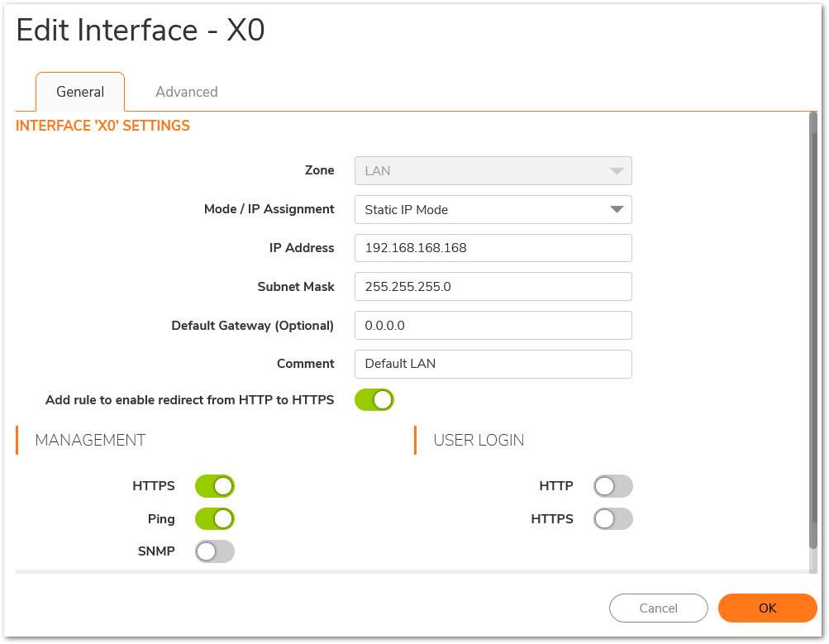
Task: Click the Zone field label
Action: tap(319, 170)
